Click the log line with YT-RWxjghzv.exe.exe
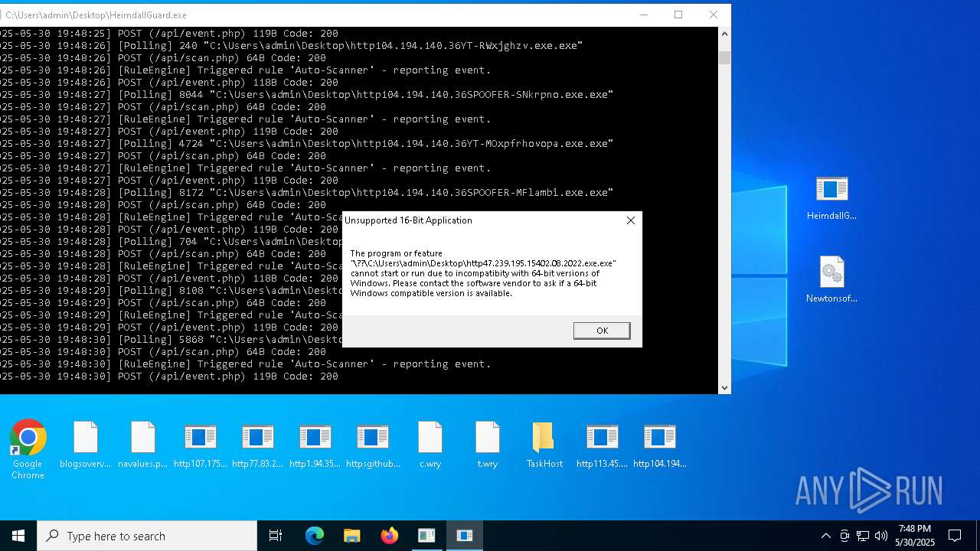 (x=291, y=46)
